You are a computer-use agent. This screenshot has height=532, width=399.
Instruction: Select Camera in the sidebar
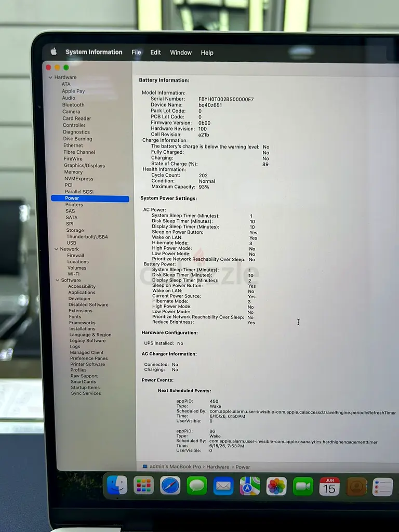click(71, 112)
